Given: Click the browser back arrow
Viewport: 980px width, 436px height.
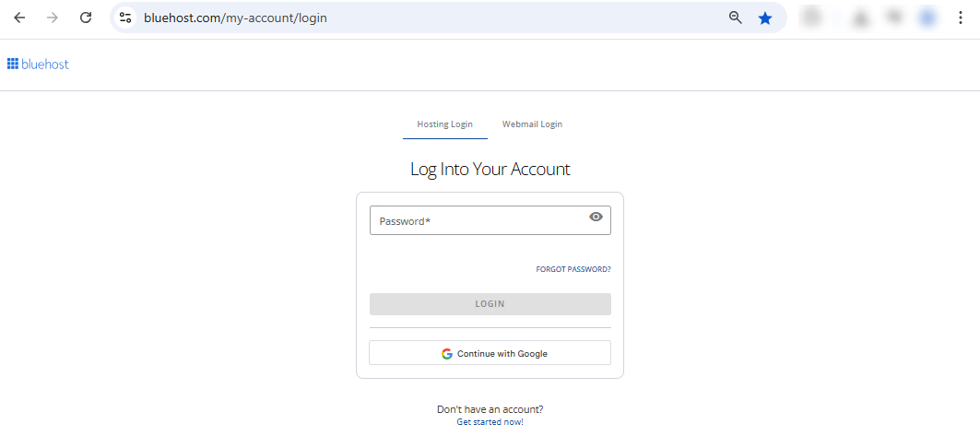Looking at the screenshot, I should coord(19,18).
